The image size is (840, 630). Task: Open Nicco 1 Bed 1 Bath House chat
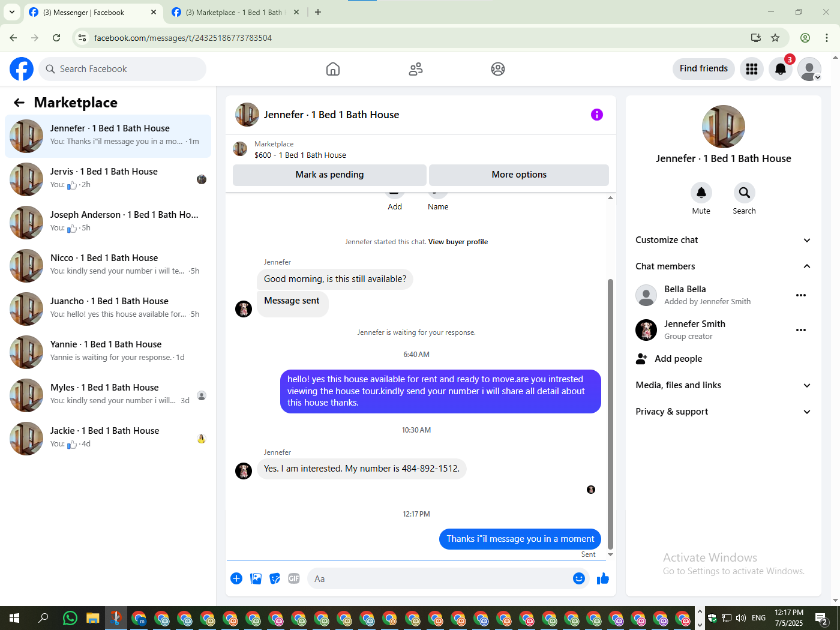coord(108,265)
